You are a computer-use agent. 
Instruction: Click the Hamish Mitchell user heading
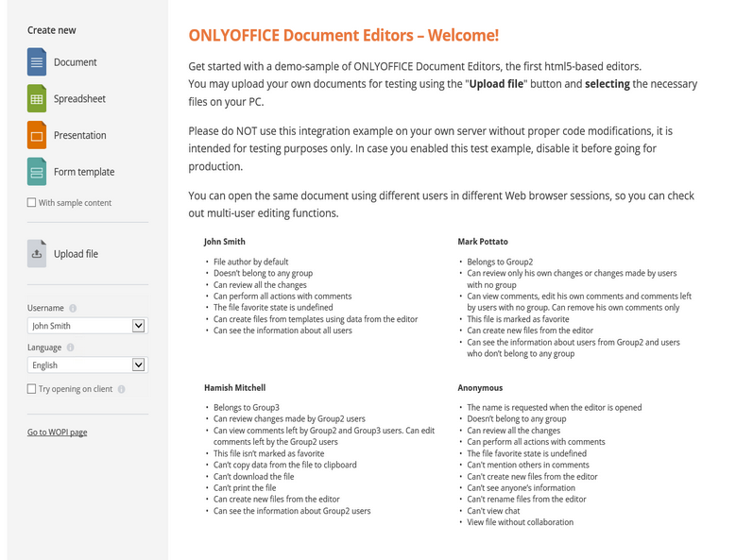(235, 388)
